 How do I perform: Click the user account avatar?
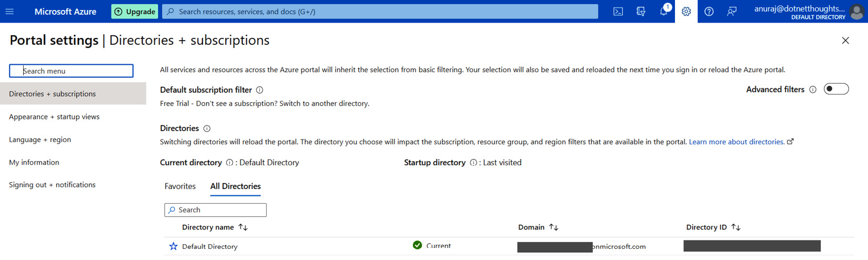[x=856, y=12]
